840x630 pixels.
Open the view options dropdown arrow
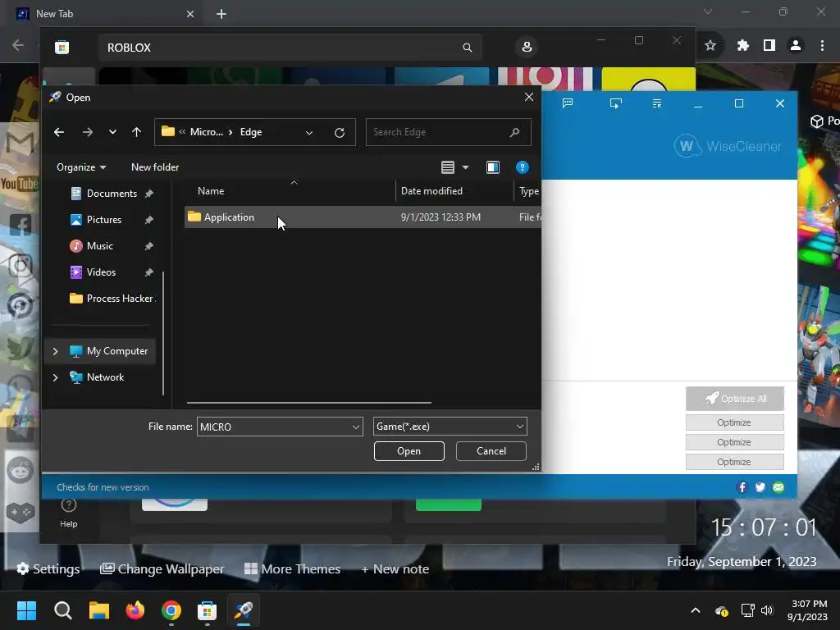tap(466, 167)
